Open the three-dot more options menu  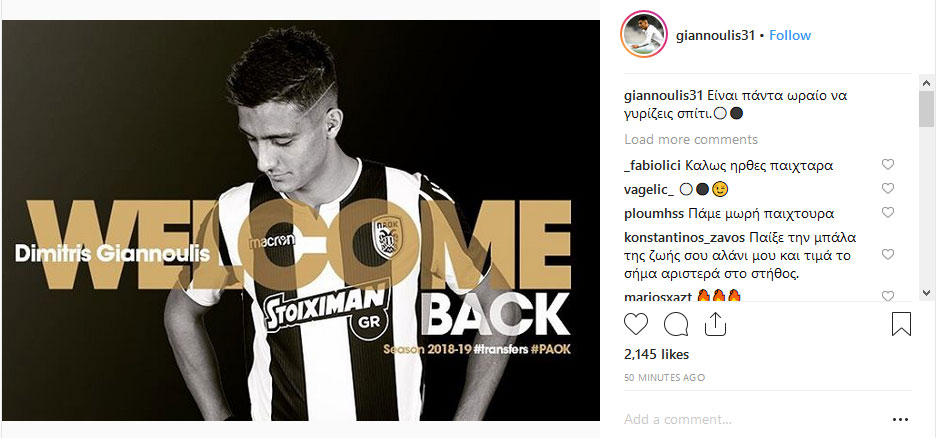pos(900,420)
